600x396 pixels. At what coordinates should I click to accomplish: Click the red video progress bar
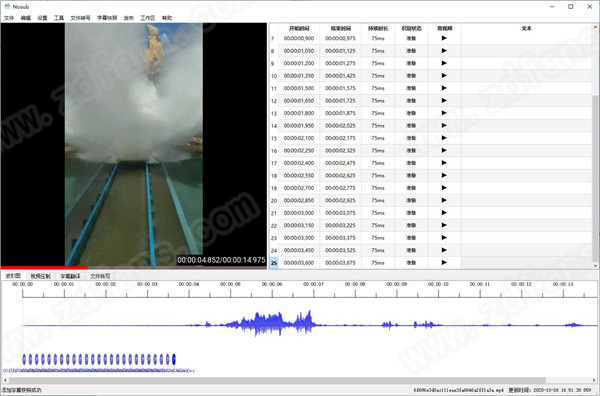point(44,268)
